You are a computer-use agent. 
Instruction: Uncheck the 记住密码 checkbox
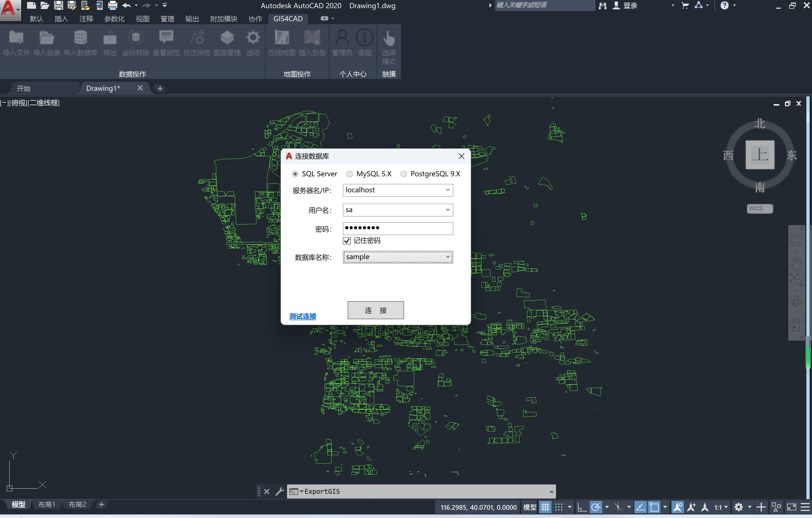point(347,241)
